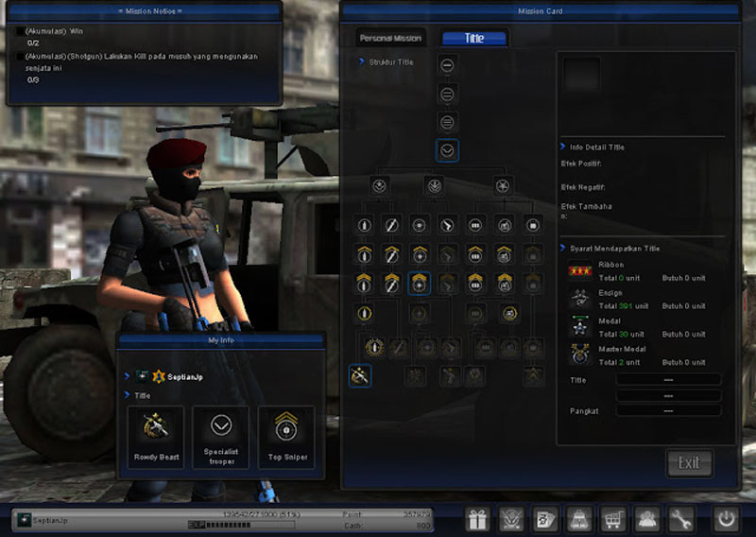Click the player avatar icon in bottom bar
The height and width of the screenshot is (537, 756).
(x=24, y=520)
